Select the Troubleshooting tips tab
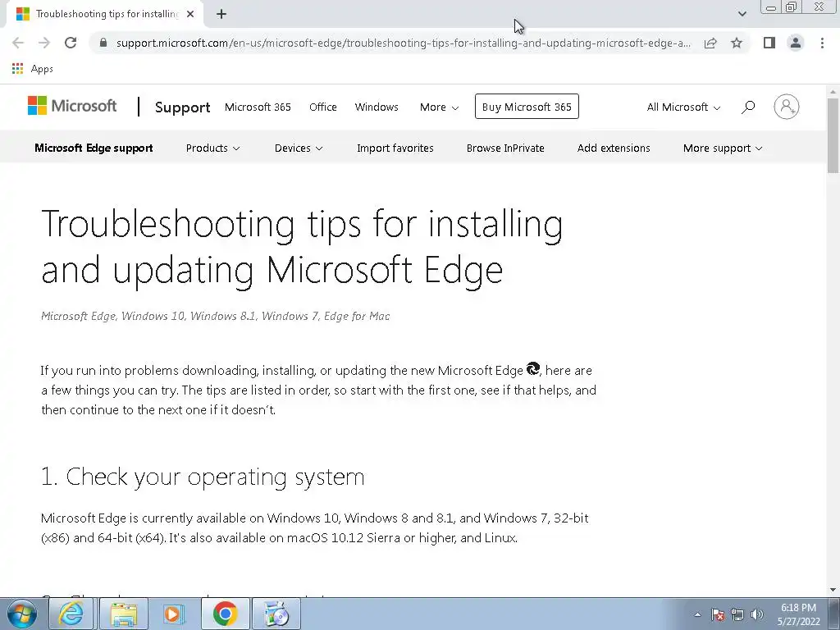Screen dimensions: 840x630 click(105, 14)
